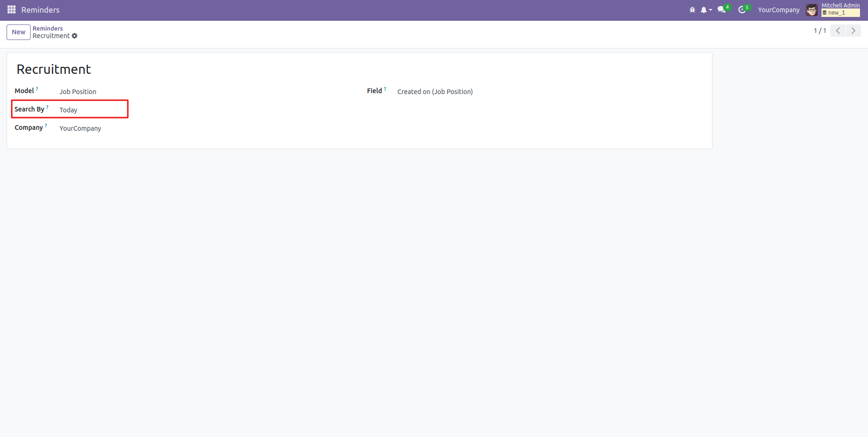Click the New button
The width and height of the screenshot is (868, 437).
(18, 32)
